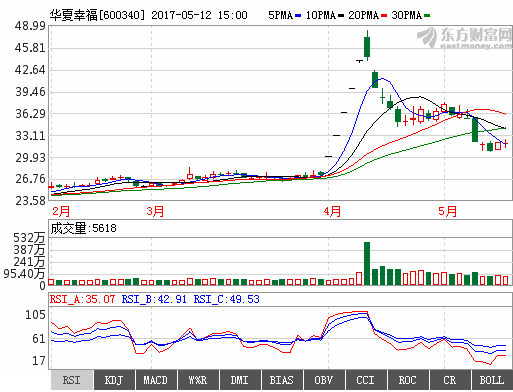The image size is (513, 392).
Task: Open the KDJ indicator tab
Action: pos(114,380)
